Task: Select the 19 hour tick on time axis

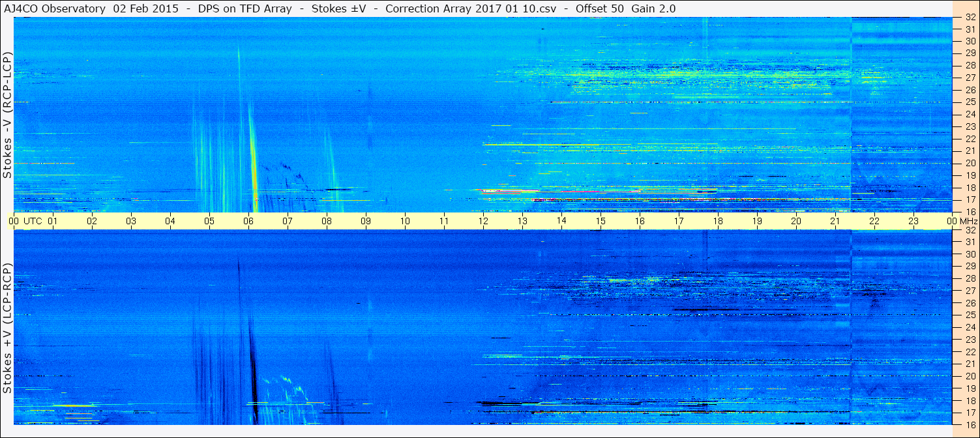Action: (757, 221)
